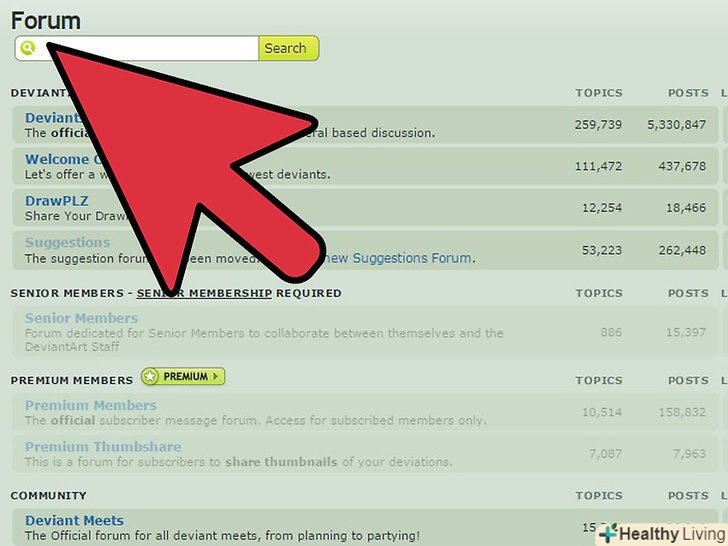Click the green Premium badge button
The height and width of the screenshot is (546, 728).
pyautogui.click(x=183, y=377)
